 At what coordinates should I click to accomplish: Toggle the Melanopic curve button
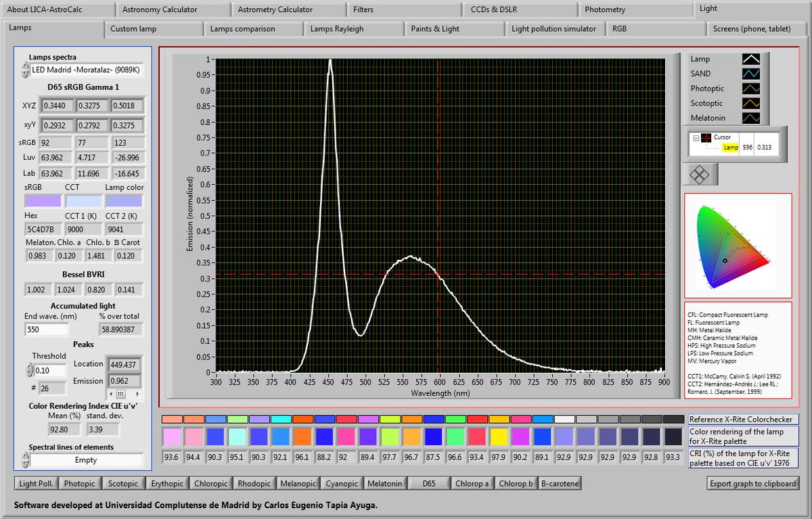tap(298, 483)
